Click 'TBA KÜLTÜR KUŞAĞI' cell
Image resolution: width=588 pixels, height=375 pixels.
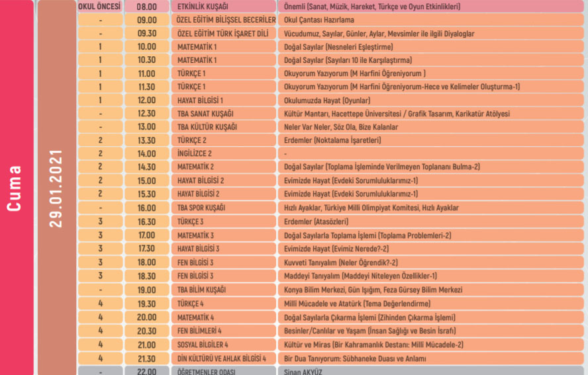tap(224, 127)
